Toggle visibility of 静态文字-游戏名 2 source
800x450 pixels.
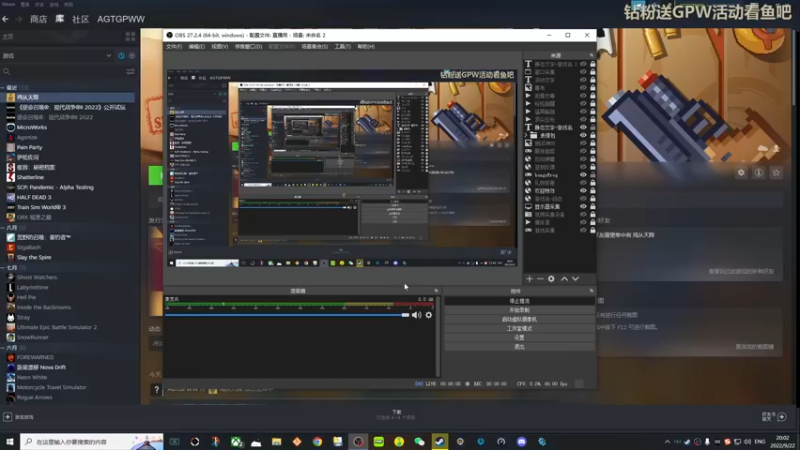point(583,64)
